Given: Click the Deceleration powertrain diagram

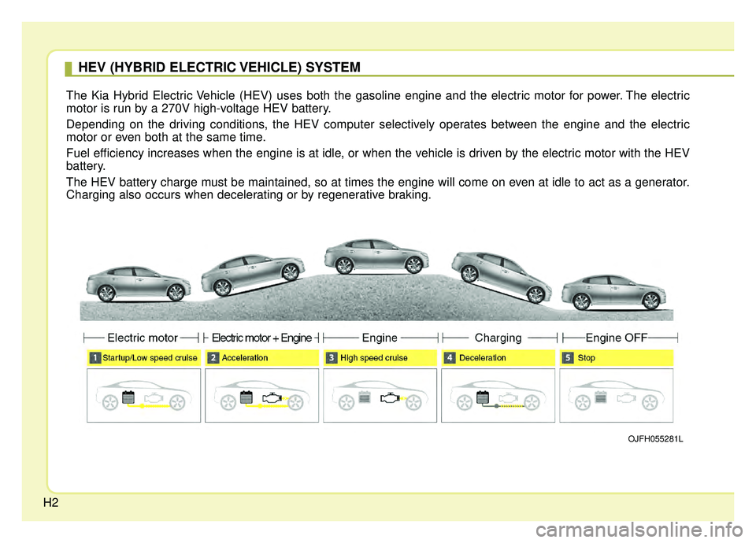Looking at the screenshot, I should coord(498,396).
